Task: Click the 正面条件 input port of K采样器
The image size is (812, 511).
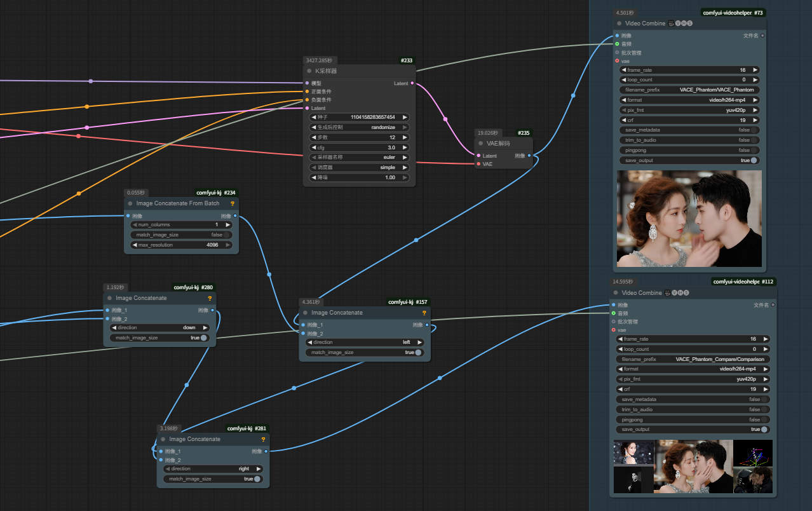Action: (x=307, y=92)
